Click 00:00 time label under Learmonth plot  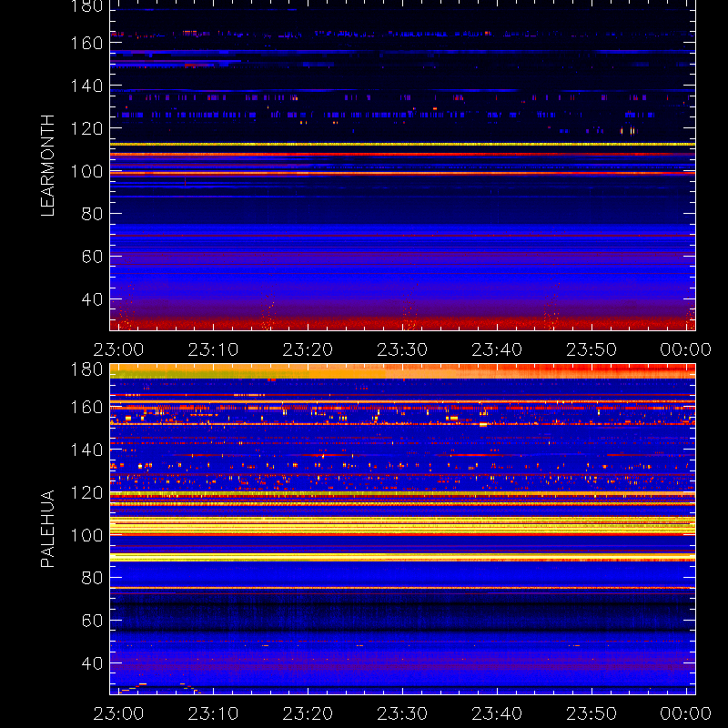point(686,349)
